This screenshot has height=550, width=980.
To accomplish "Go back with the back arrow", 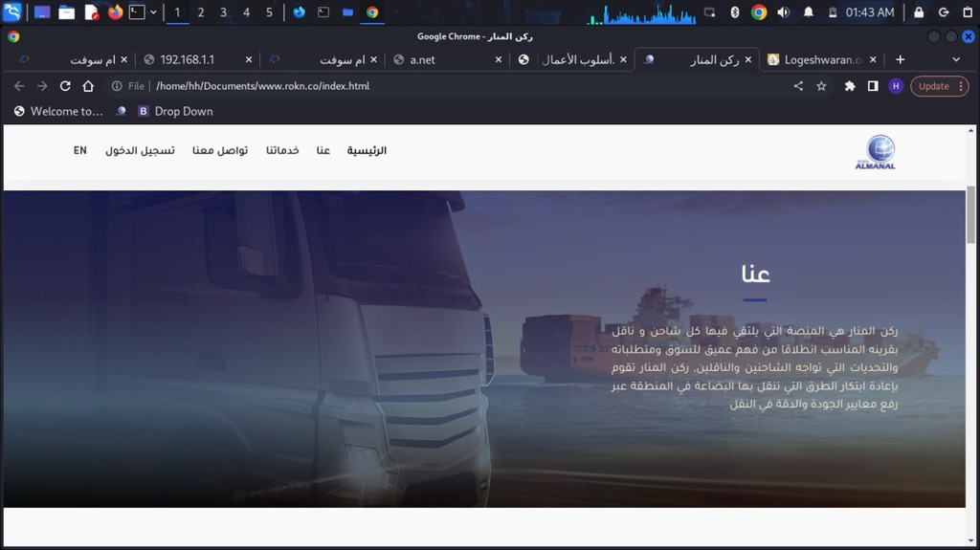I will (19, 86).
